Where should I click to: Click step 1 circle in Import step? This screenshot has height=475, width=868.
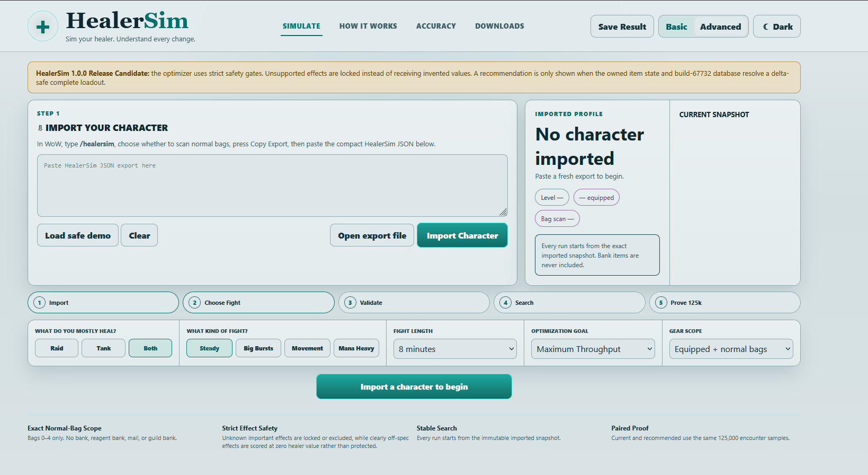[39, 303]
